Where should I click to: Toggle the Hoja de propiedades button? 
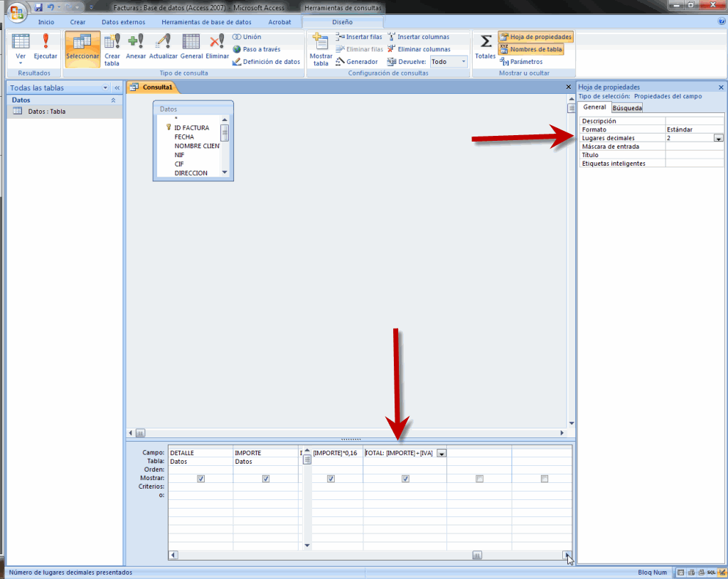[x=535, y=36]
